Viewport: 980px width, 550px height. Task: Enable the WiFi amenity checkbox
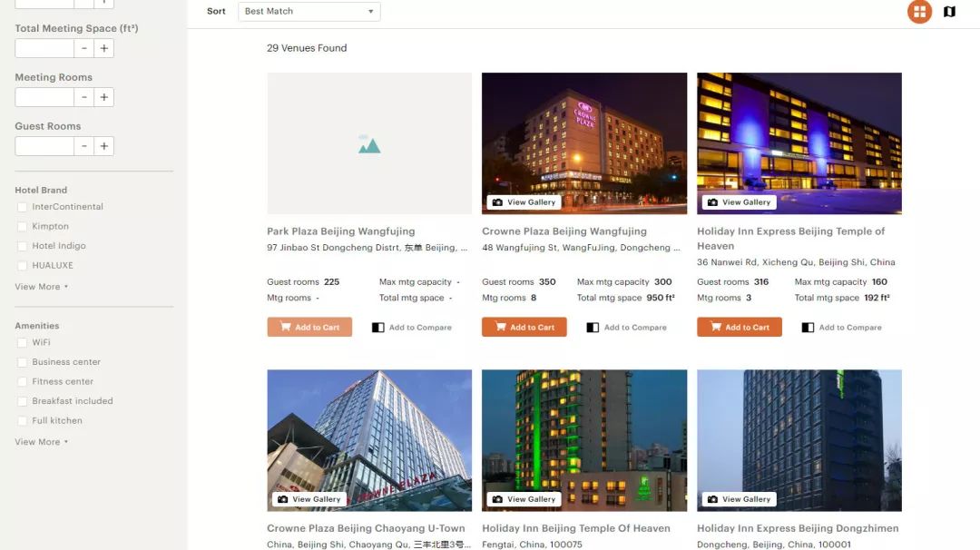(23, 342)
